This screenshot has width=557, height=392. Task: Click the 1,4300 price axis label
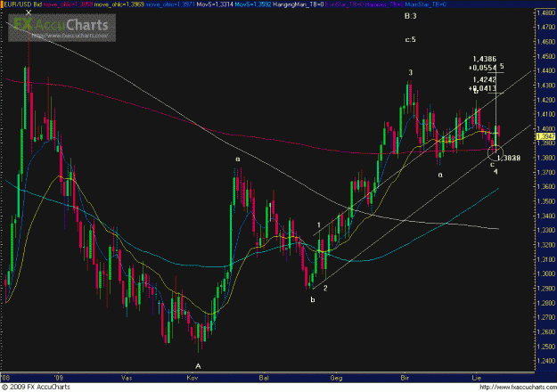546,86
